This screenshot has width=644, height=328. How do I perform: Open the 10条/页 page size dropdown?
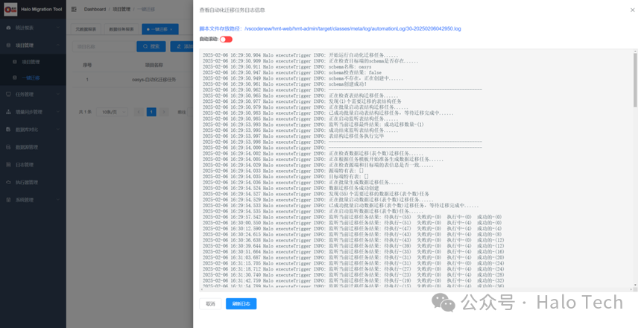point(112,112)
